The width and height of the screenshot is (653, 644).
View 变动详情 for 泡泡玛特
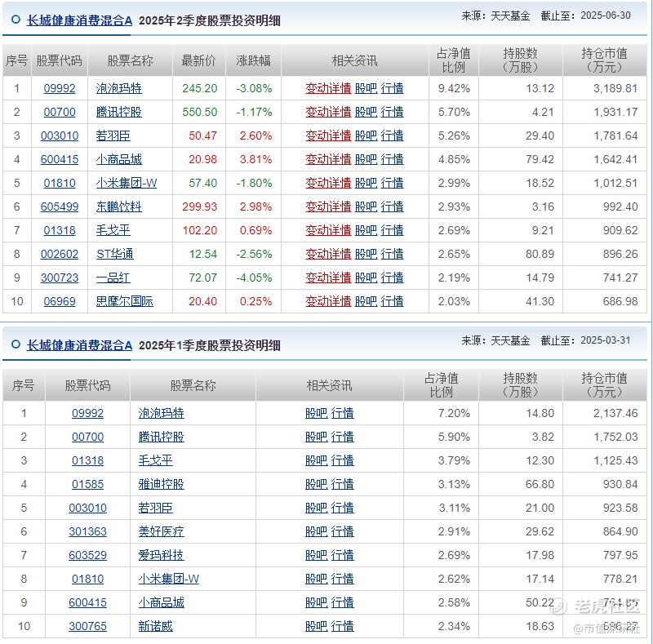pyautogui.click(x=328, y=88)
